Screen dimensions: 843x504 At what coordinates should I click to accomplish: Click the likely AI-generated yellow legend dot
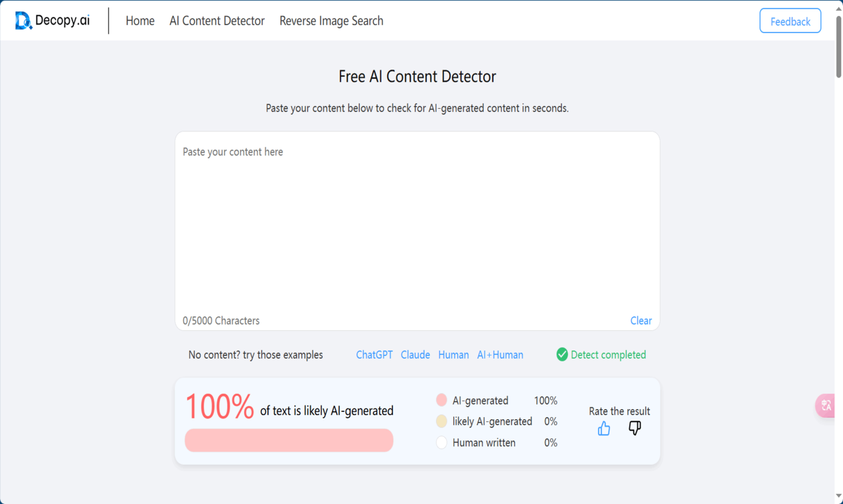click(441, 421)
